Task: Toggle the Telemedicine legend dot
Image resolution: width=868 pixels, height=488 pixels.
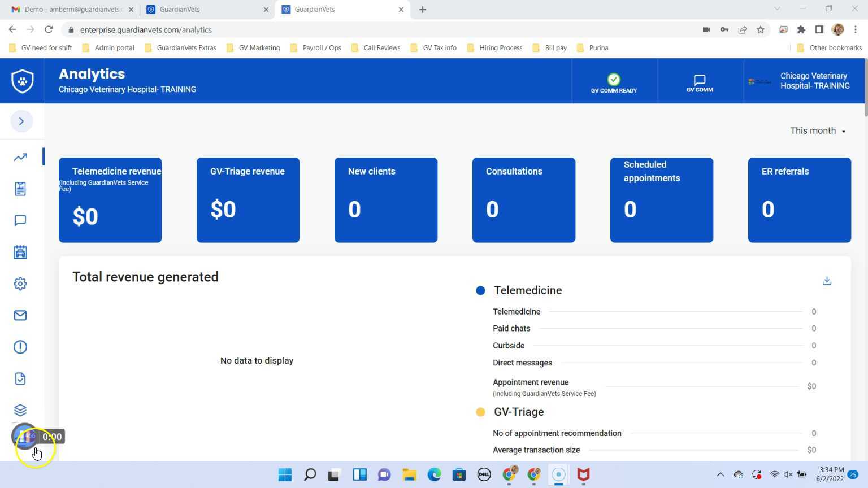Action: coord(480,290)
